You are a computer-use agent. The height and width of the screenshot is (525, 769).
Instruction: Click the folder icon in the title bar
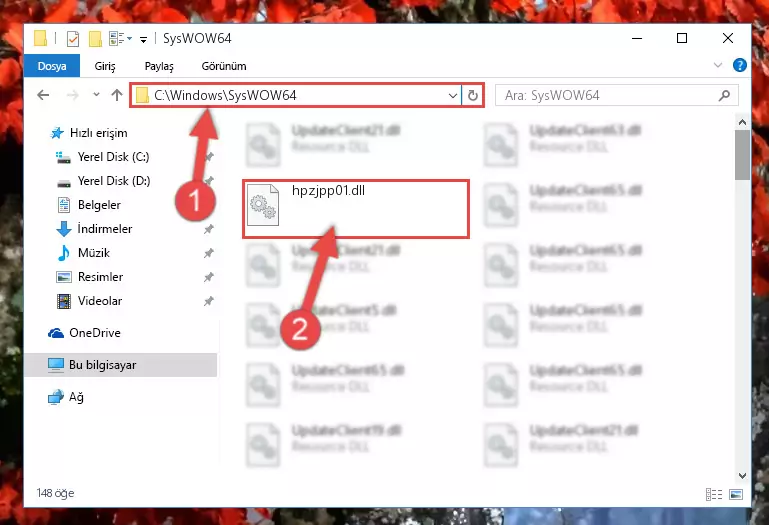tap(41, 38)
